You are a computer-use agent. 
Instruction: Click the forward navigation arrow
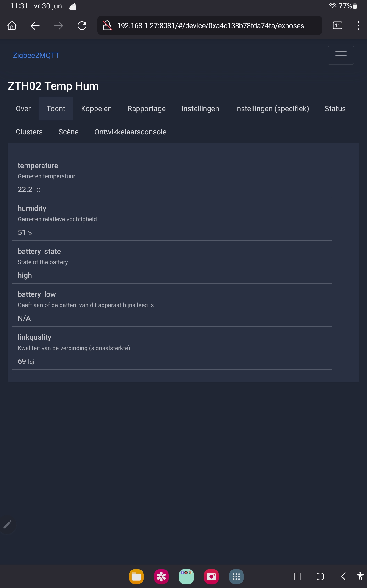[x=58, y=25]
